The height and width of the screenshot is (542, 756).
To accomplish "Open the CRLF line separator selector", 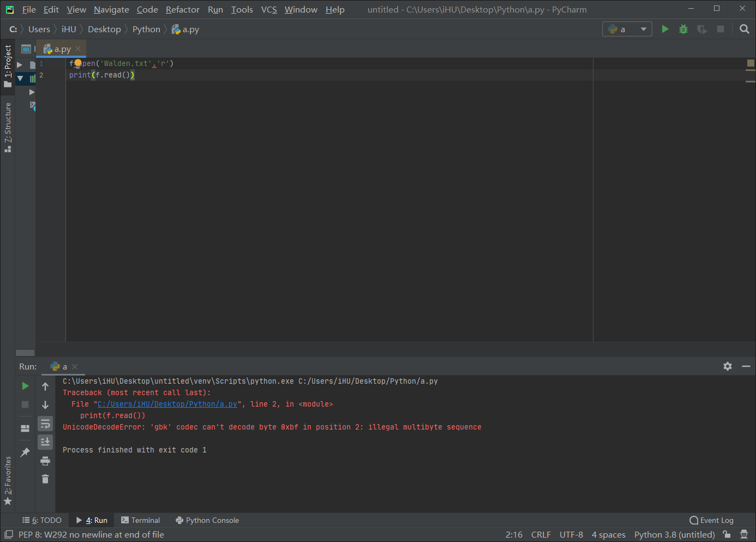I will tap(541, 534).
